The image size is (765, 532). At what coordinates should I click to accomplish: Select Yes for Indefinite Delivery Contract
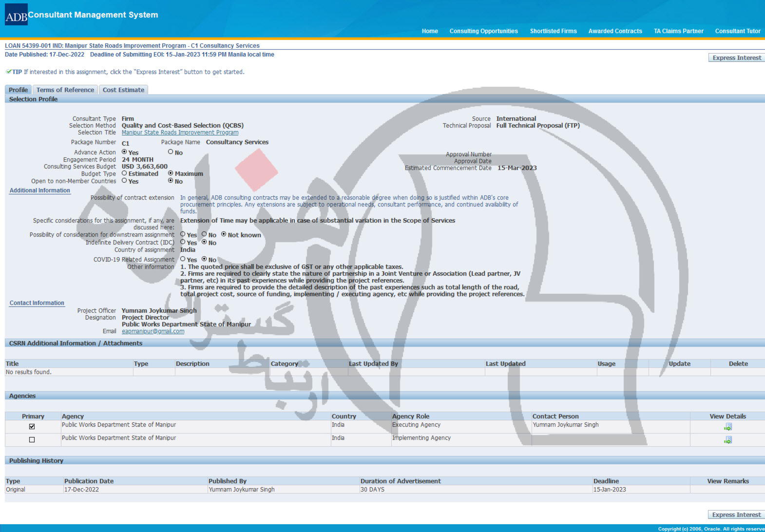[183, 242]
